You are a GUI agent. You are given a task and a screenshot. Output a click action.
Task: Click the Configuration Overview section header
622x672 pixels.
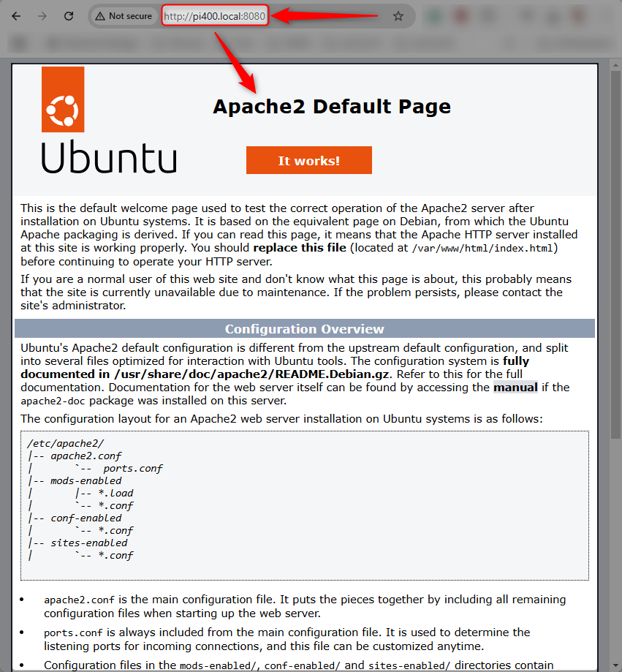pos(305,329)
